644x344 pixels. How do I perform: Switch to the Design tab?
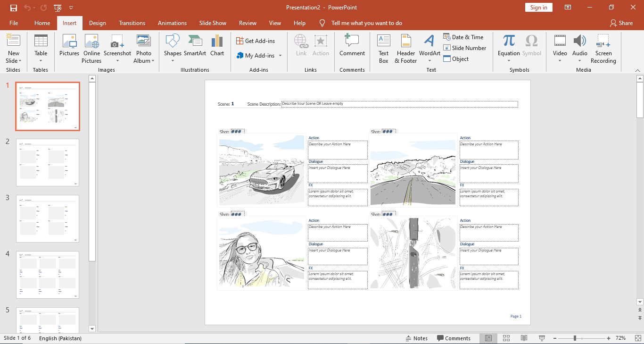[x=97, y=23]
